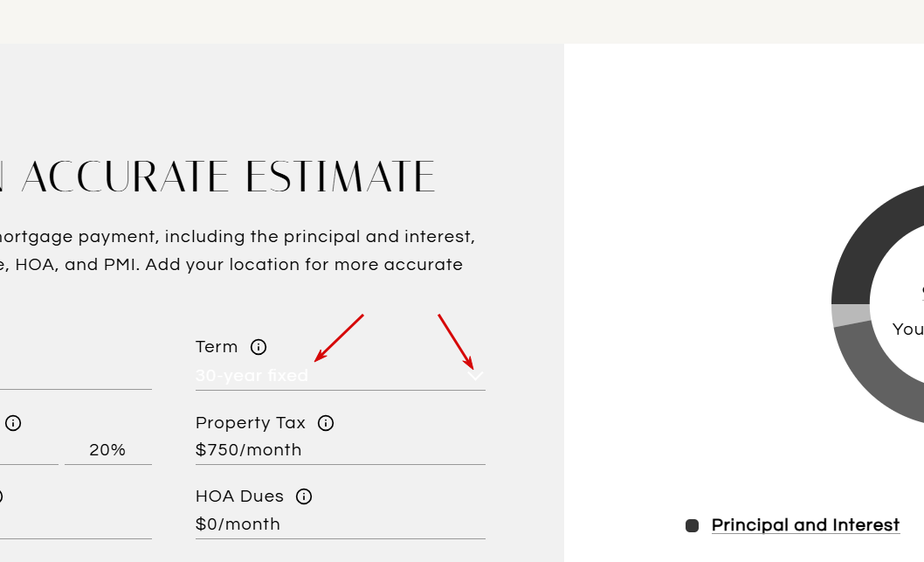Click the Principal and Interest legend dot
The height and width of the screenshot is (562, 924).
tap(692, 525)
